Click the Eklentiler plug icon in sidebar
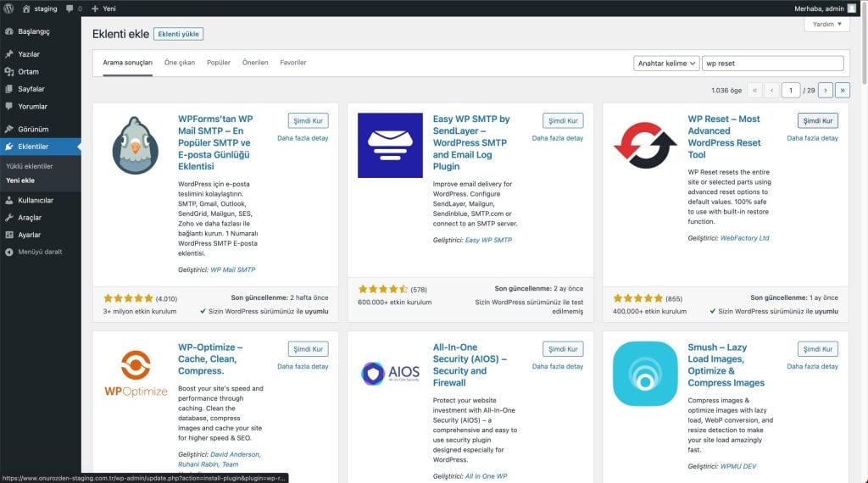The image size is (868, 483). point(8,147)
